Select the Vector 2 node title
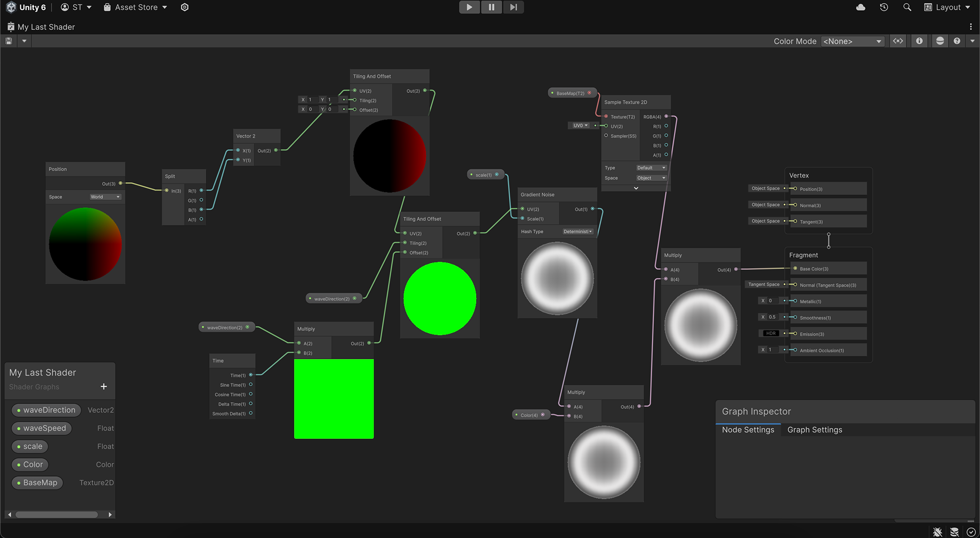Screen dimensions: 980x538 click(x=246, y=136)
